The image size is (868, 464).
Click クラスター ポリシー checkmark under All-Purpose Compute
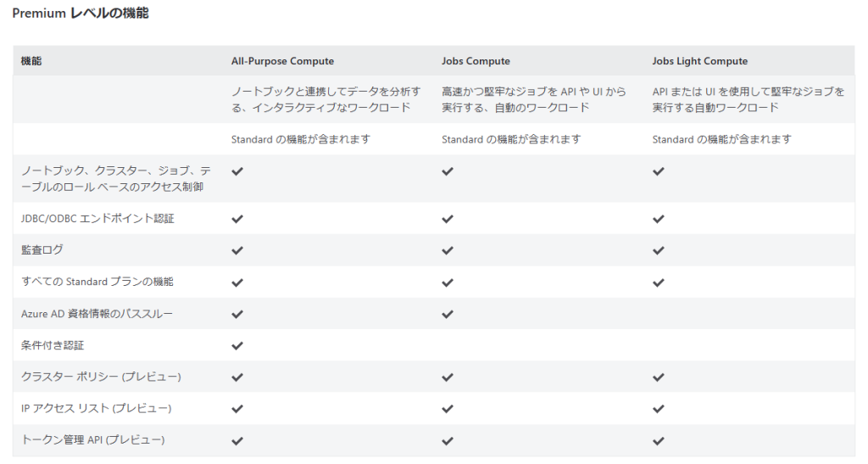pos(237,377)
